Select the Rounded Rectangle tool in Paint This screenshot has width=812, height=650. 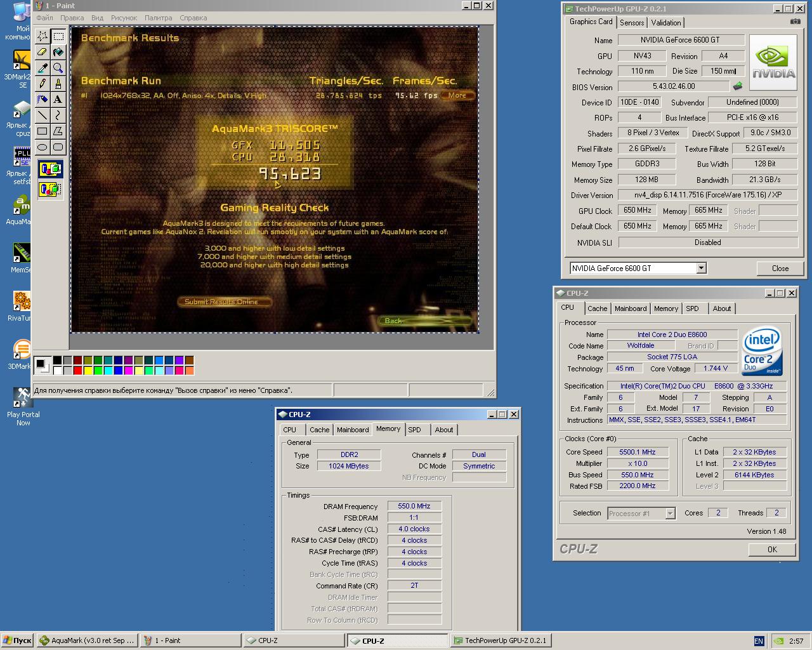(x=58, y=147)
